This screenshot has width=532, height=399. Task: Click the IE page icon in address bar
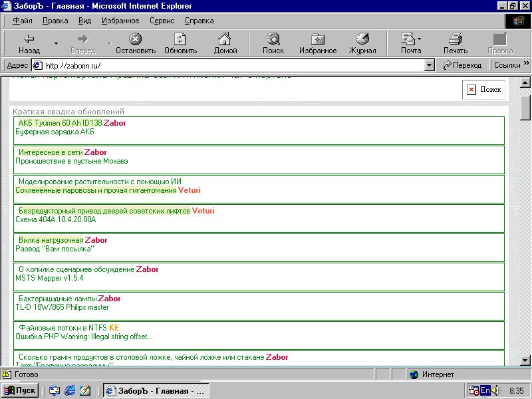37,65
